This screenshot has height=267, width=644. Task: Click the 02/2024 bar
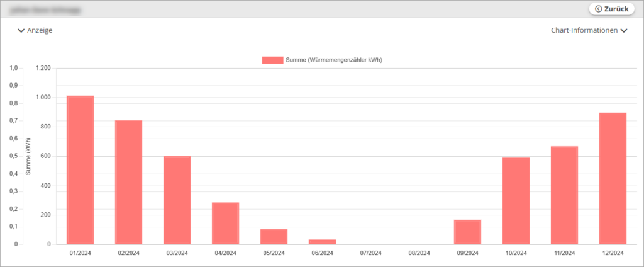click(x=128, y=182)
